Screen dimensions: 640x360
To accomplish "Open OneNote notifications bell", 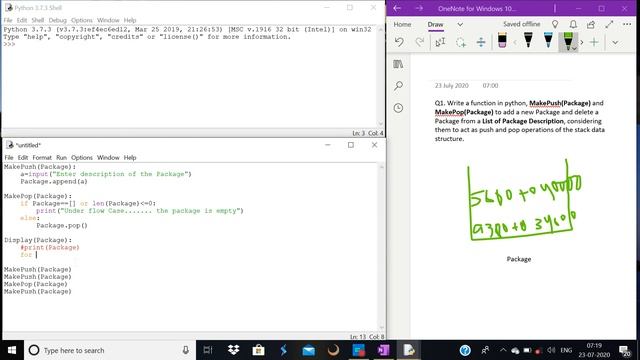I will pyautogui.click(x=573, y=24).
